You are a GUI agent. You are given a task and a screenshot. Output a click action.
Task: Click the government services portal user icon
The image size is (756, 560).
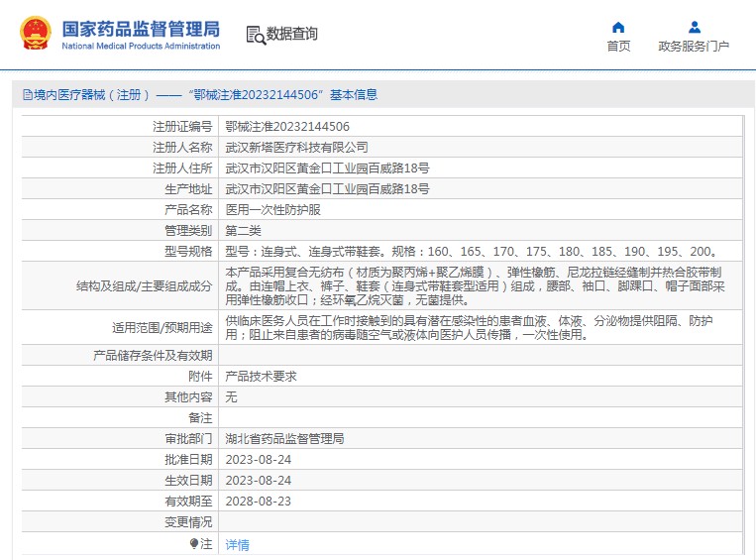(x=695, y=27)
